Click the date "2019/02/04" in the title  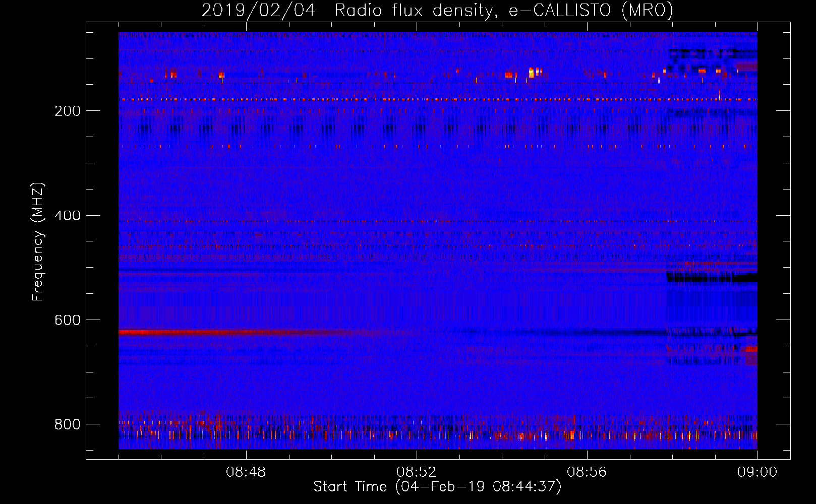259,10
